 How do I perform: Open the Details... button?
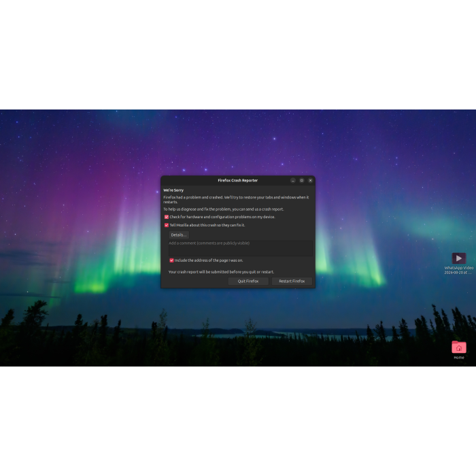click(178, 235)
